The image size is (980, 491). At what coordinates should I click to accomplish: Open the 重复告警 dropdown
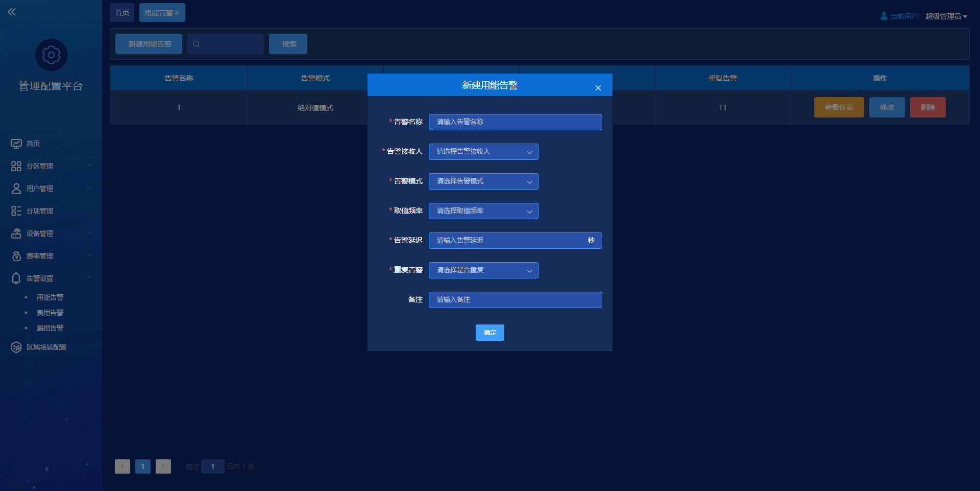483,270
